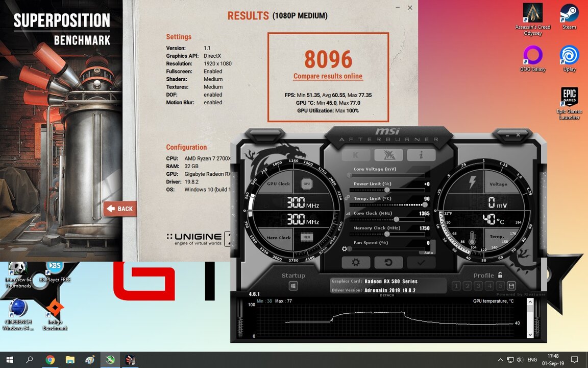
Task: Open Uplay desktop shortcut
Action: [x=569, y=59]
